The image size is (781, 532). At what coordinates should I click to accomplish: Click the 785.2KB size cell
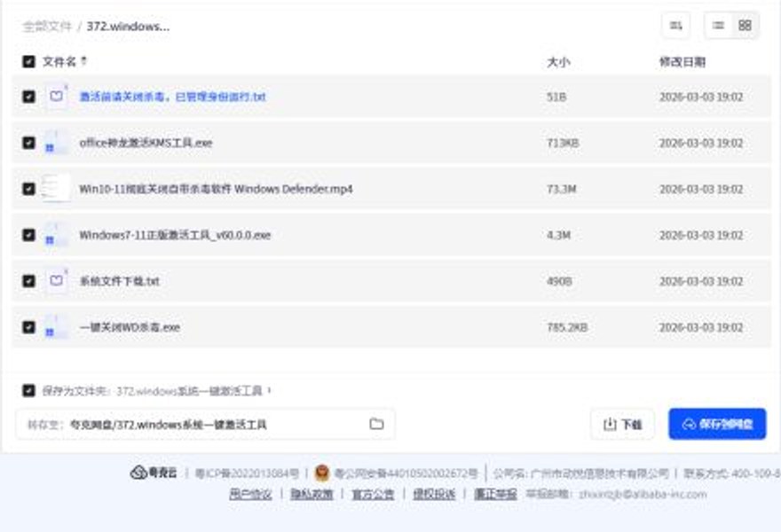[567, 327]
